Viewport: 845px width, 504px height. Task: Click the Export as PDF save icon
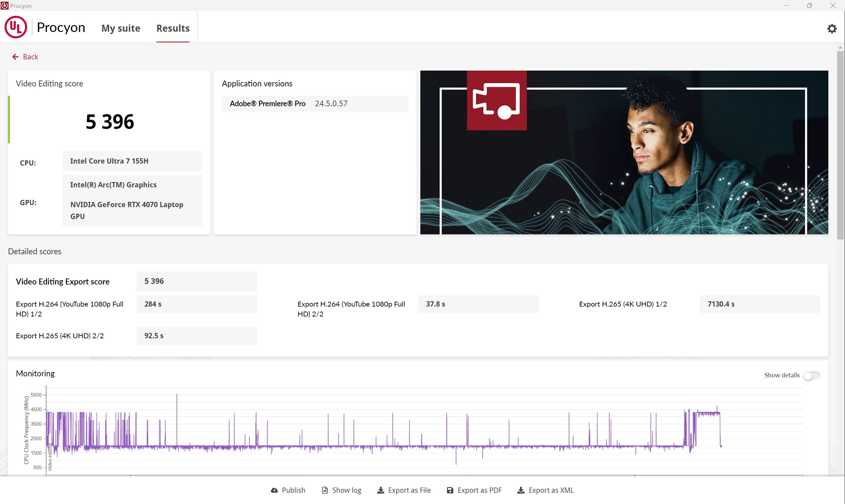450,490
